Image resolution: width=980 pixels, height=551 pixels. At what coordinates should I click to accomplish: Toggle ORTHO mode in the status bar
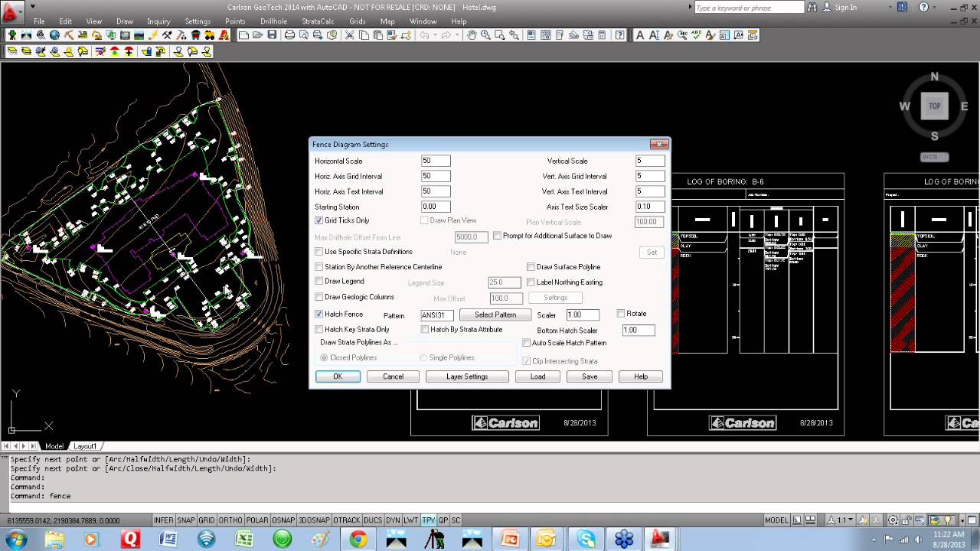click(230, 520)
